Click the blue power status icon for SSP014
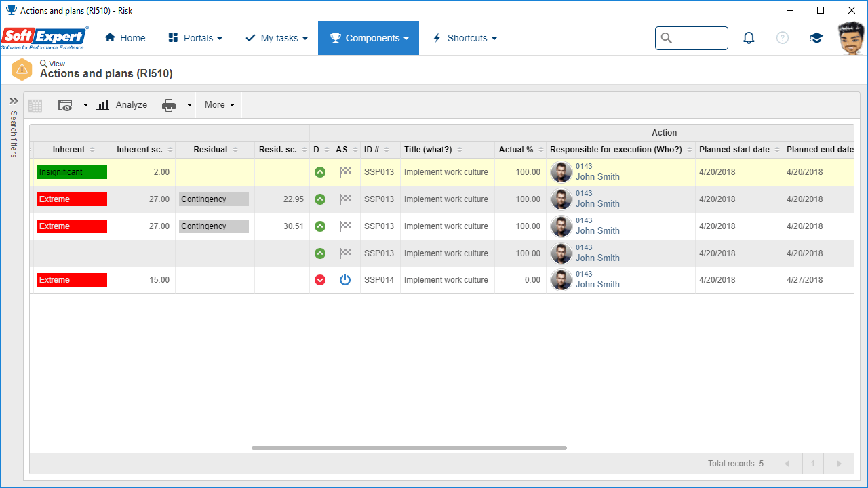 345,280
